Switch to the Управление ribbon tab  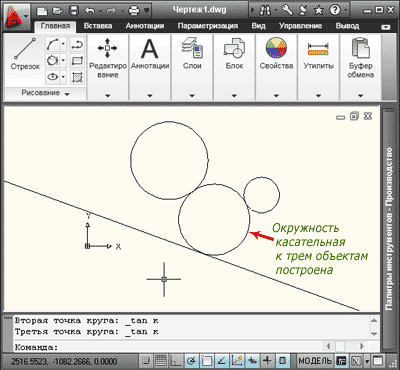[300, 26]
